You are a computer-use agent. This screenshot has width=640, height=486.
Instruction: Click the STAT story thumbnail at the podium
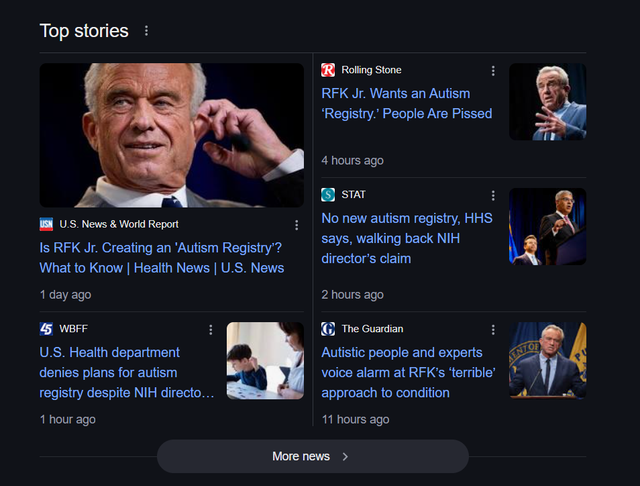click(548, 226)
